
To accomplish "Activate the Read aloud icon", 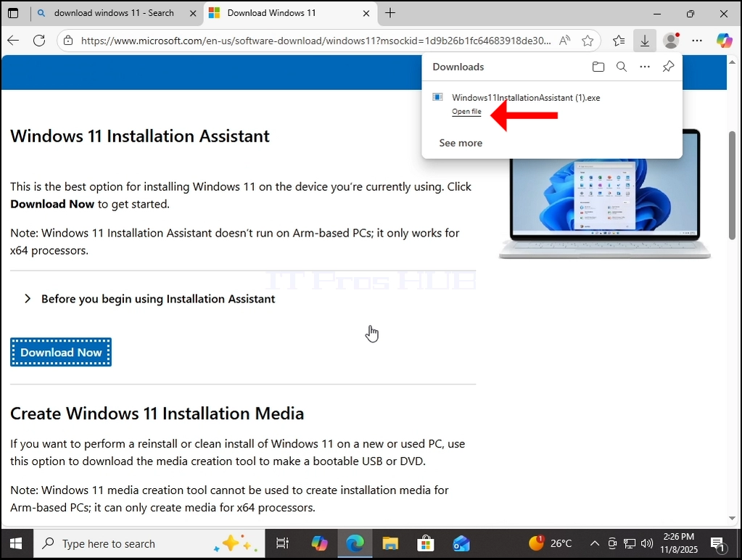I will pos(564,41).
